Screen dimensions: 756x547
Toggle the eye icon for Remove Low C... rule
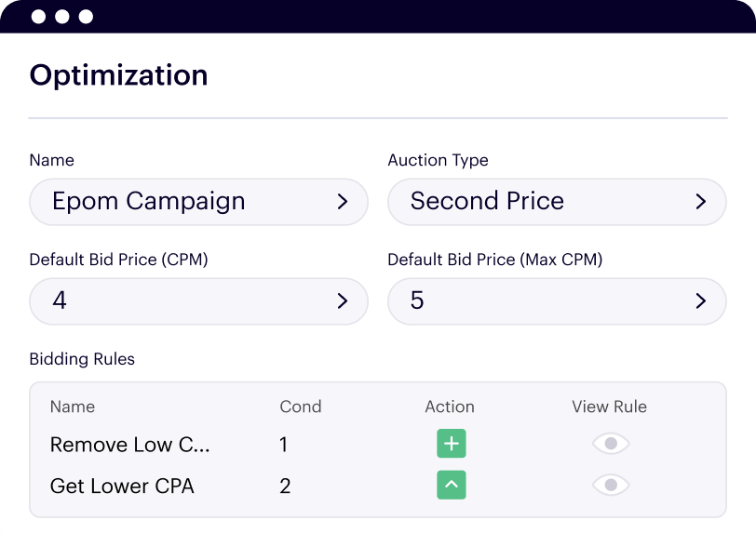[611, 444]
